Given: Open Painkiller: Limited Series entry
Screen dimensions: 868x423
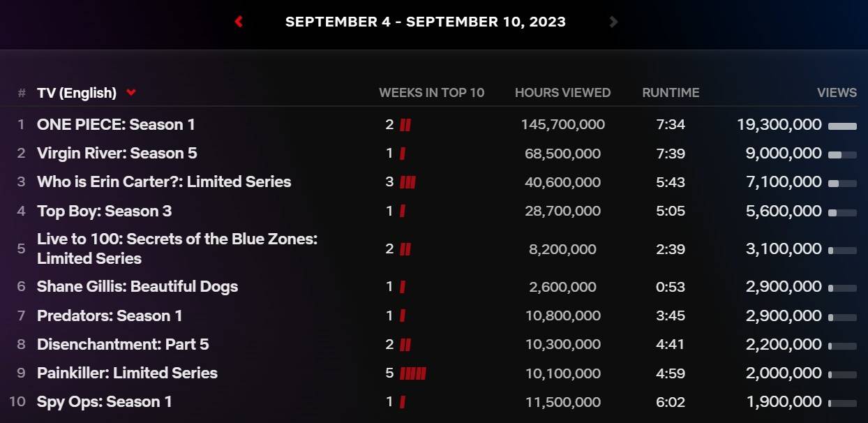Looking at the screenshot, I should coord(127,373).
